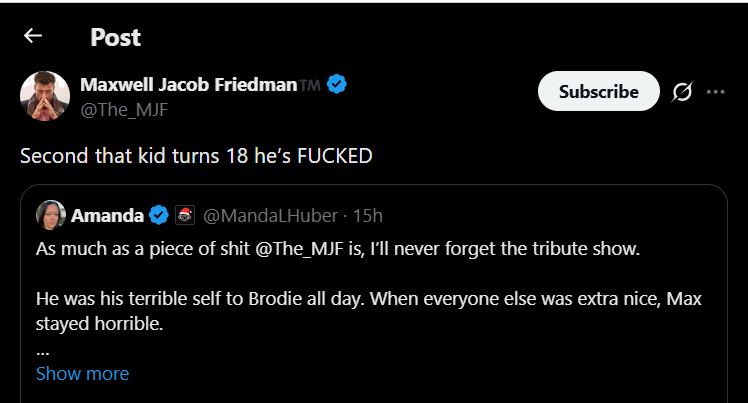Click the 15h timestamp on quoted post
The width and height of the screenshot is (748, 403).
click(369, 215)
